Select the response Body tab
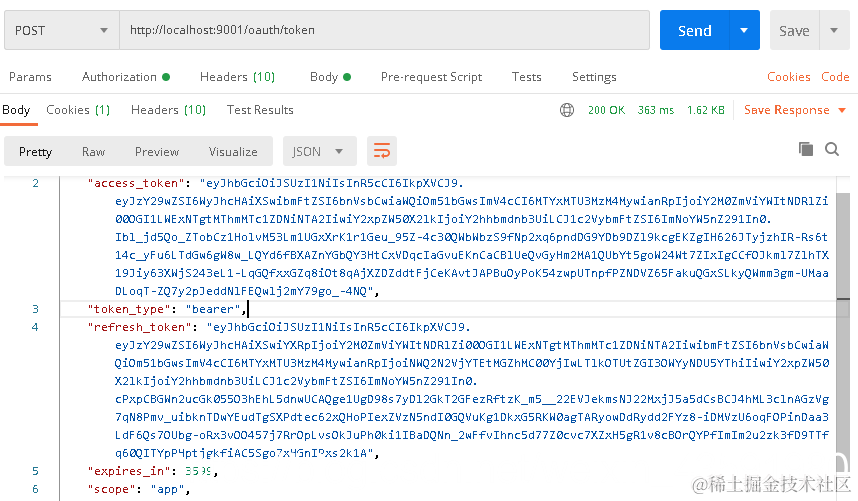 [16, 110]
